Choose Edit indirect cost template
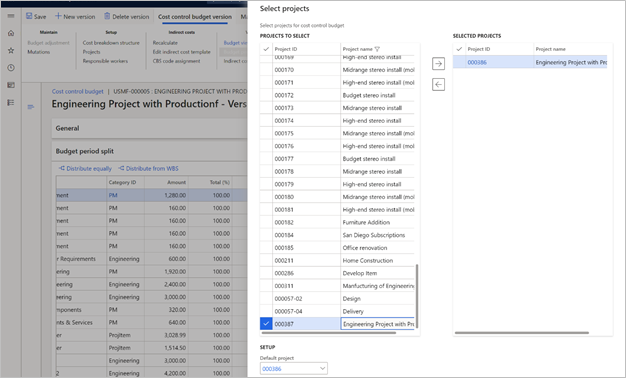 pyautogui.click(x=182, y=52)
